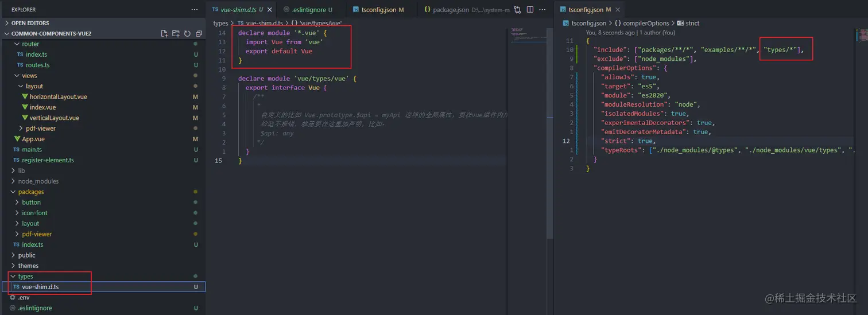The width and height of the screenshot is (868, 315).
Task: Open routes.ts file
Action: (38, 65)
